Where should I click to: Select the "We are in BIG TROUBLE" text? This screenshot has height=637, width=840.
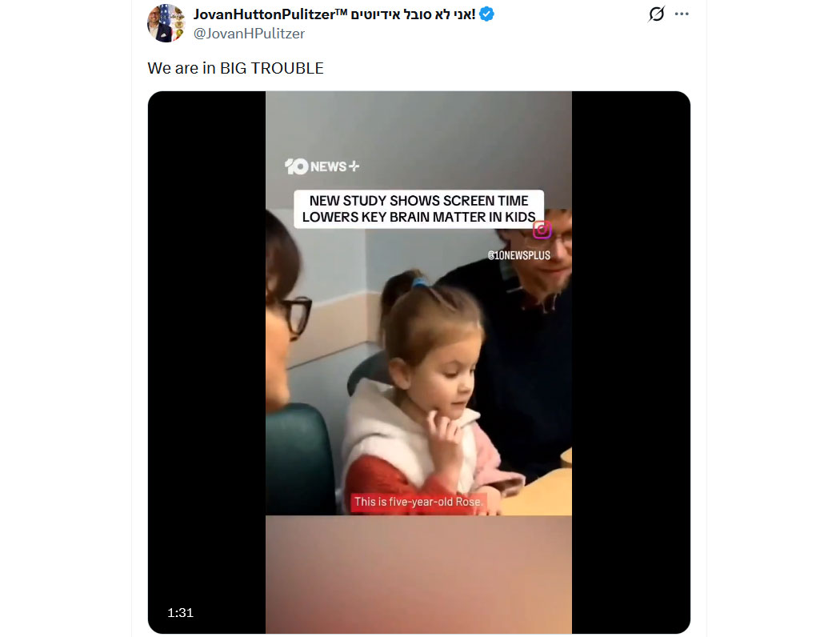tap(235, 68)
